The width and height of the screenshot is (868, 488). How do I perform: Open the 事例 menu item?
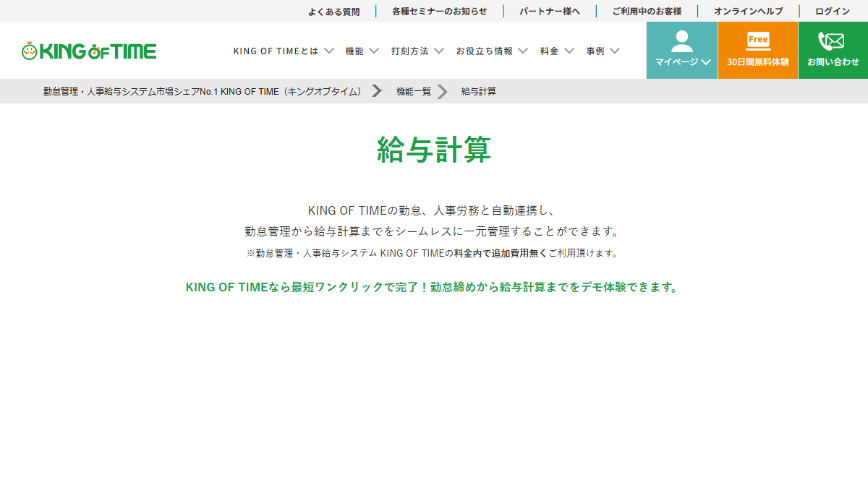595,51
